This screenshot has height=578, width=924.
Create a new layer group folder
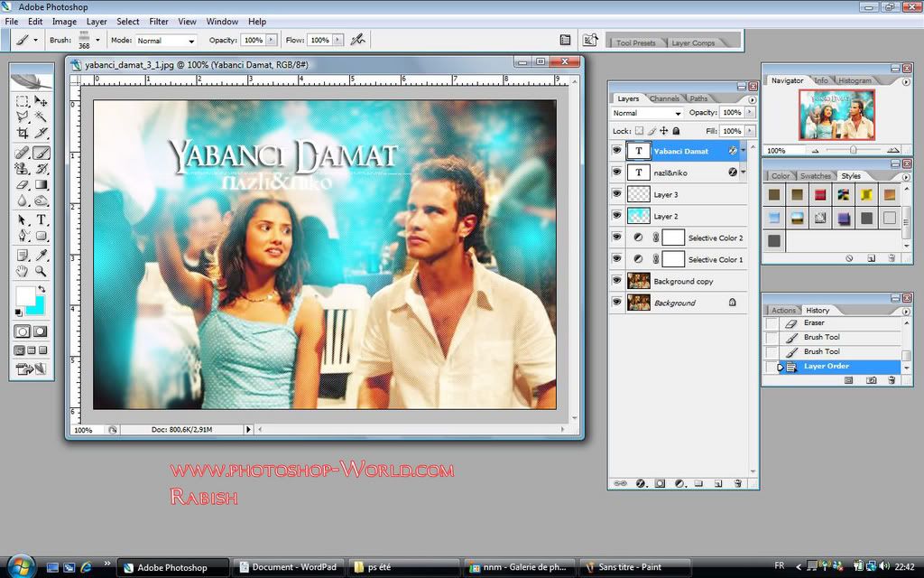[x=698, y=484]
